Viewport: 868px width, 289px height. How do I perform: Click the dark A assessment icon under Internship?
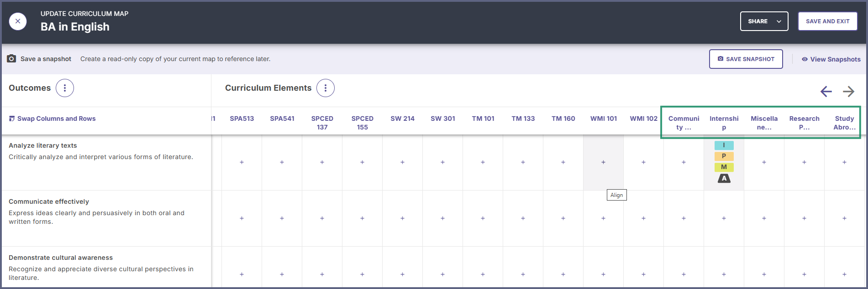(x=724, y=178)
